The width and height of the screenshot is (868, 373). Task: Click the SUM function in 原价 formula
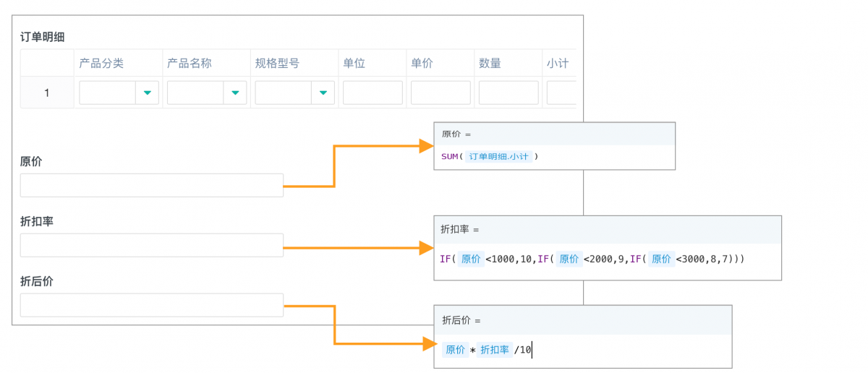point(449,156)
